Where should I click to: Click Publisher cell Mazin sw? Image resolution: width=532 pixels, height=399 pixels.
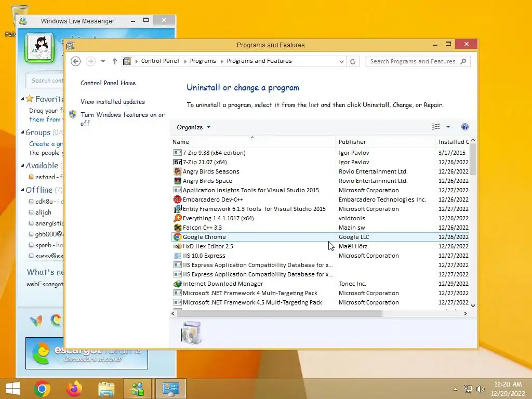click(x=352, y=228)
